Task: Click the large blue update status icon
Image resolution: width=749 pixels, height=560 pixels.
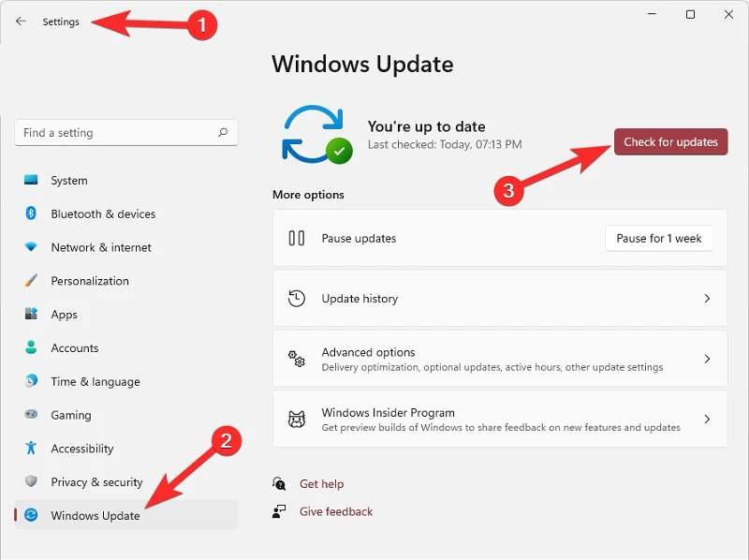Action: (x=317, y=134)
